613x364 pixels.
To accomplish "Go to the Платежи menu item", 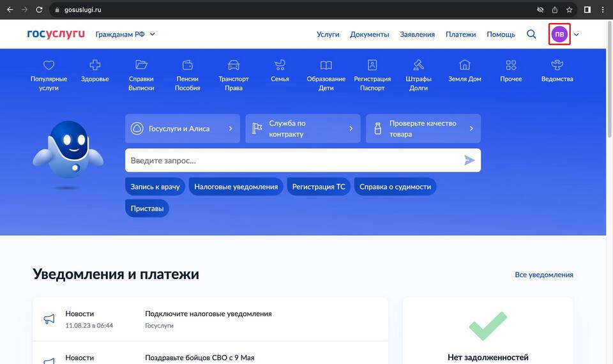I will pyautogui.click(x=460, y=34).
